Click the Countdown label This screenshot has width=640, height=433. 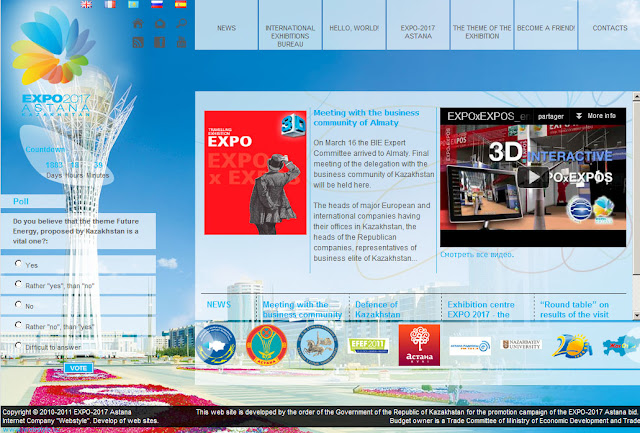pyautogui.click(x=45, y=149)
